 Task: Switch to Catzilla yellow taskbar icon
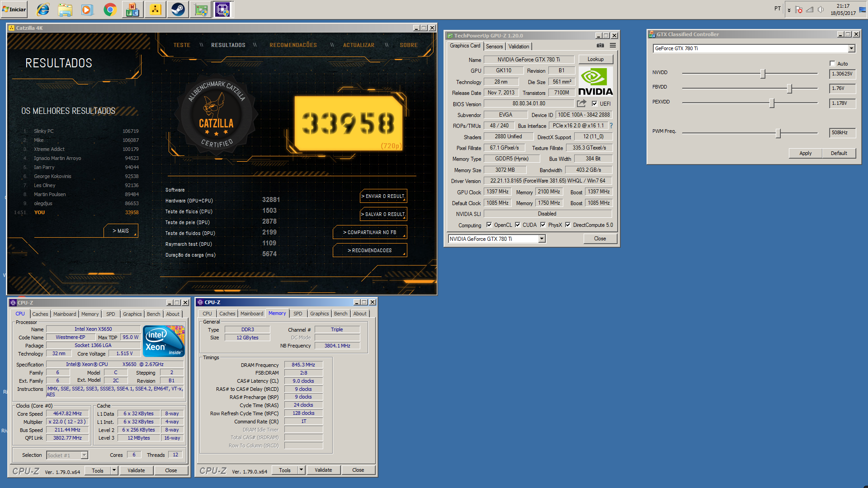tap(155, 9)
